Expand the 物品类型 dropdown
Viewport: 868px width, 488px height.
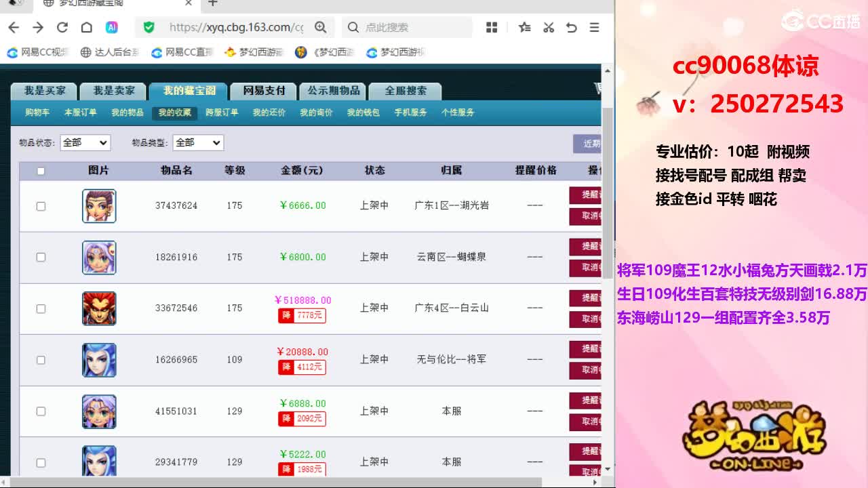click(x=198, y=142)
